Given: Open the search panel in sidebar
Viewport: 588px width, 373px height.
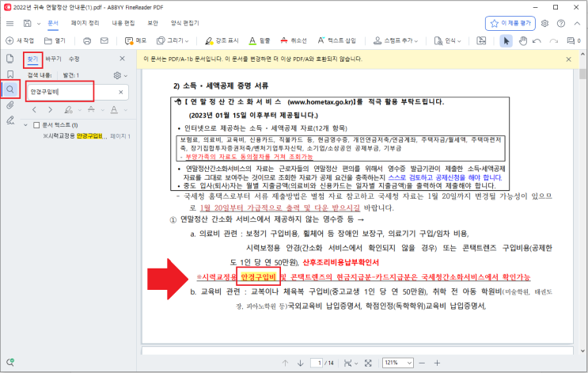Looking at the screenshot, I should point(10,89).
